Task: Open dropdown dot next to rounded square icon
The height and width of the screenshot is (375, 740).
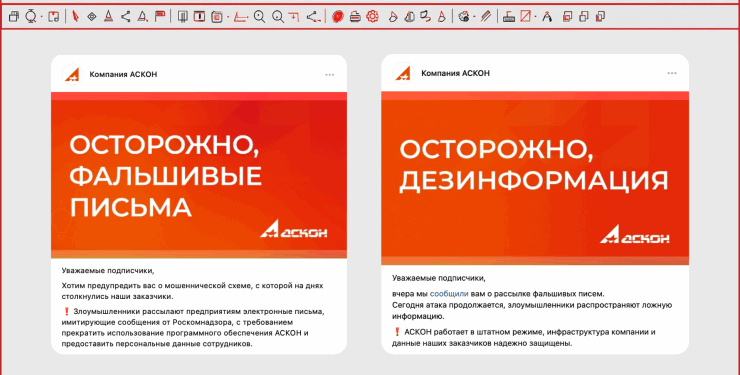Action: point(228,17)
